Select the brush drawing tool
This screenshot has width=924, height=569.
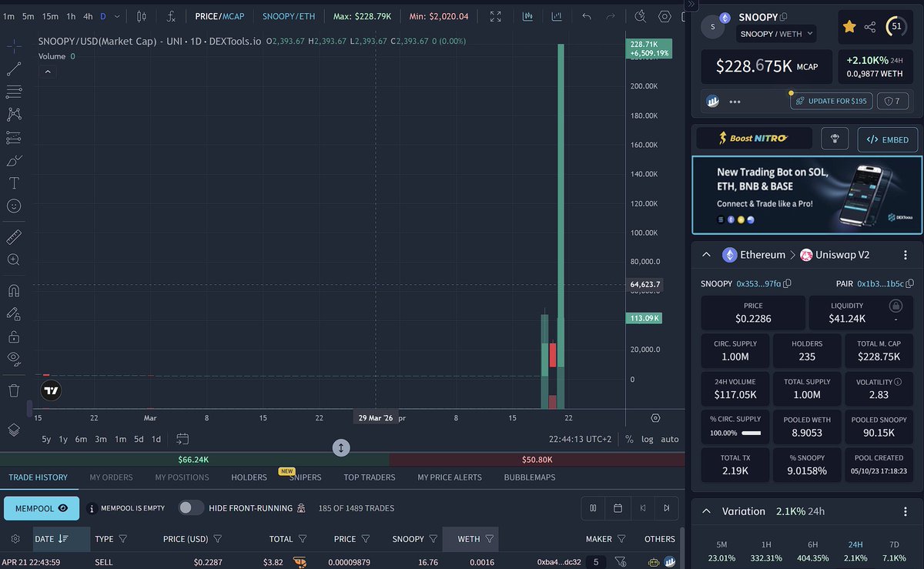(x=14, y=160)
